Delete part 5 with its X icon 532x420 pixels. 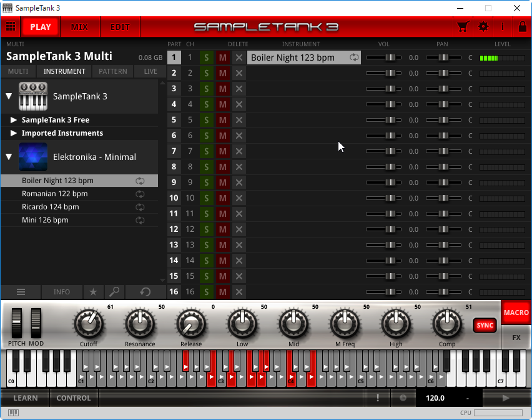click(x=239, y=120)
